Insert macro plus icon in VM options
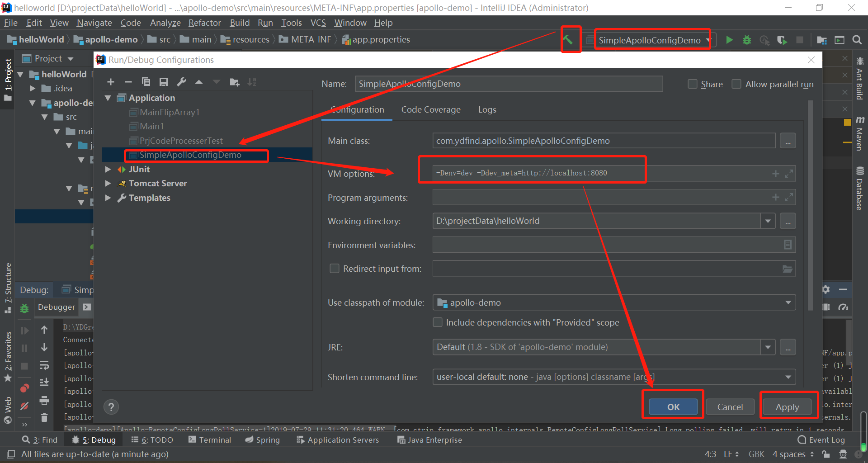868x463 pixels. pos(776,174)
